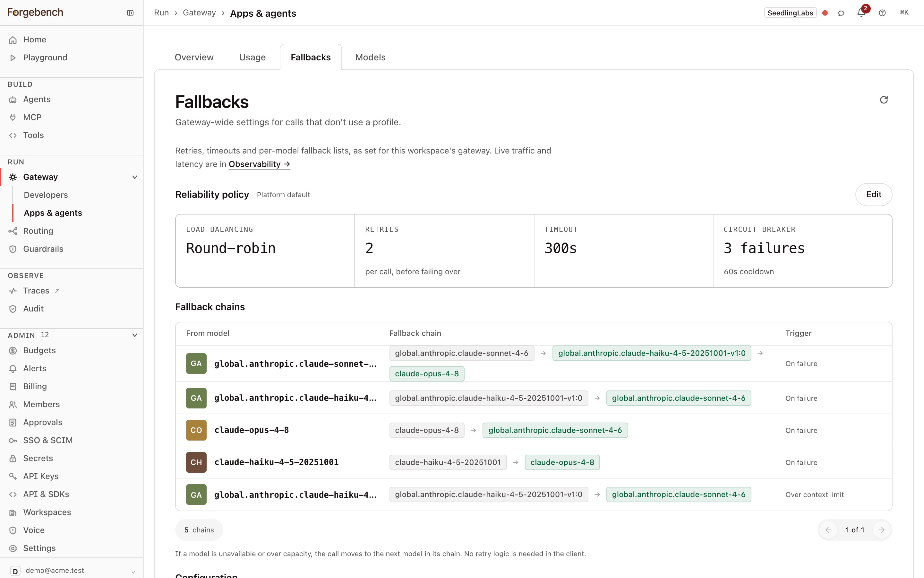Go to previous page of chains
Viewport: 924px width, 578px height.
828,530
